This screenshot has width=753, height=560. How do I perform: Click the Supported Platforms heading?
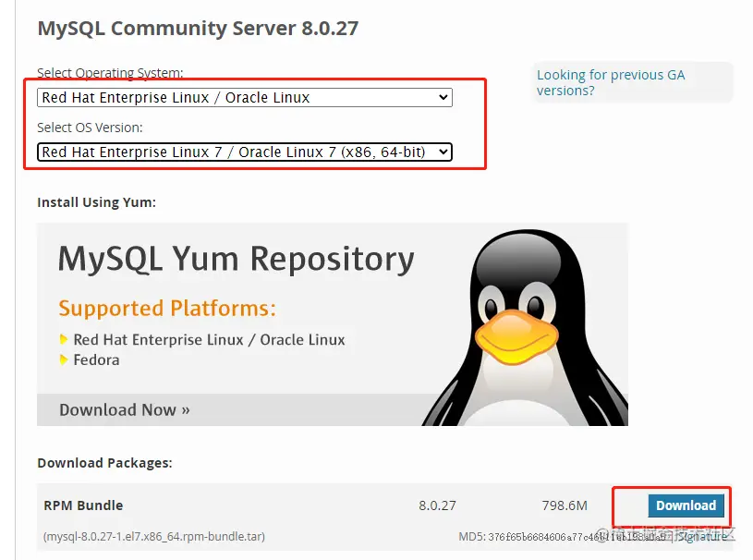pos(166,308)
